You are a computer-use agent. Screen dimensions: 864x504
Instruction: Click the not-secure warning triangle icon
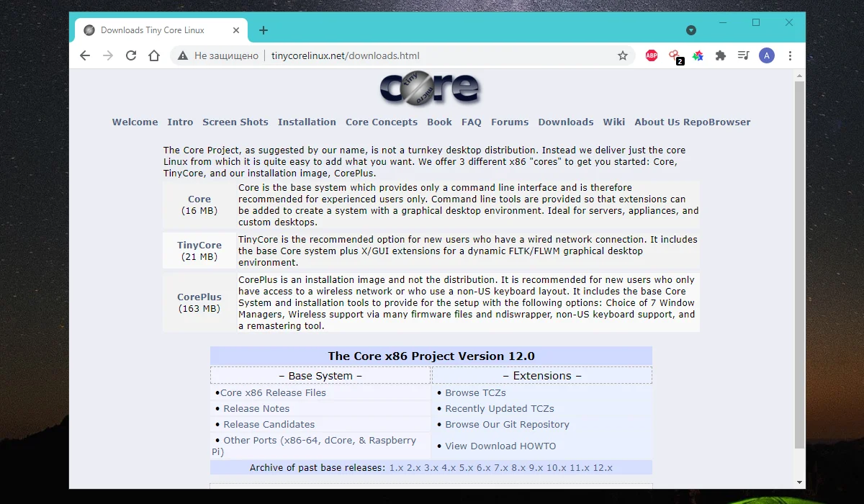point(183,55)
